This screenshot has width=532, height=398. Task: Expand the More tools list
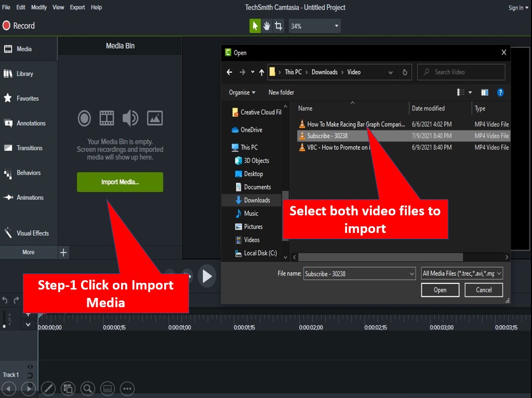point(29,252)
